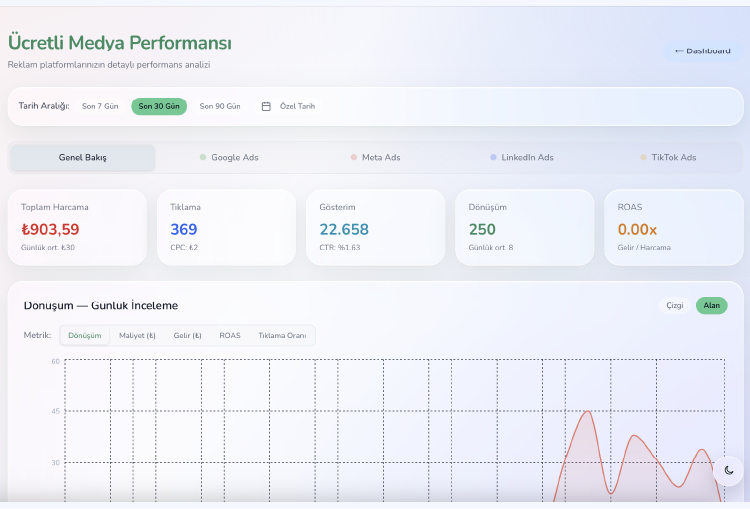Click the page title Ücretli Medya Performansı
750x509 pixels.
[x=120, y=43]
